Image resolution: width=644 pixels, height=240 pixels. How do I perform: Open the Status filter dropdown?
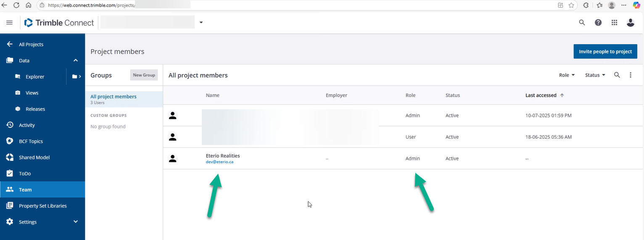coord(595,75)
